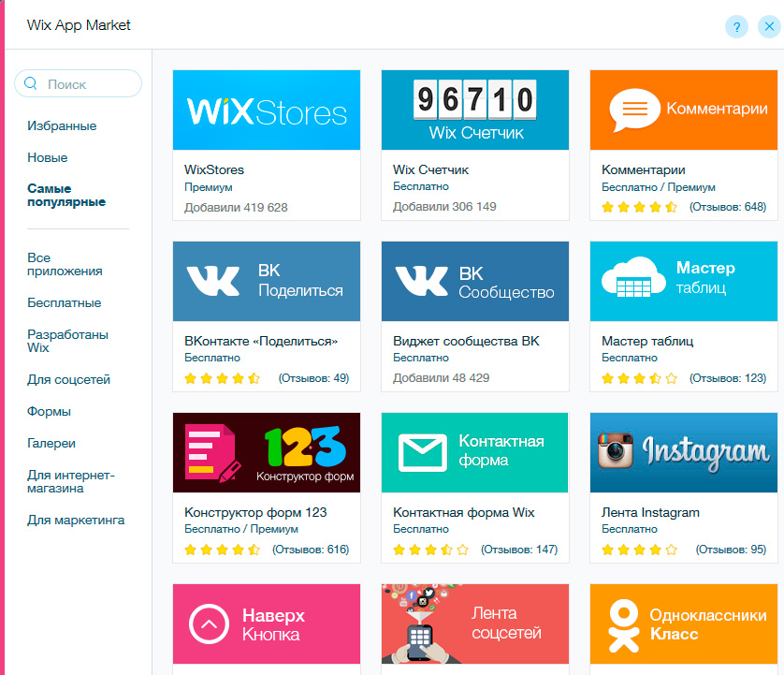The height and width of the screenshot is (675, 784).
Task: Select the Новые category
Action: pos(48,157)
